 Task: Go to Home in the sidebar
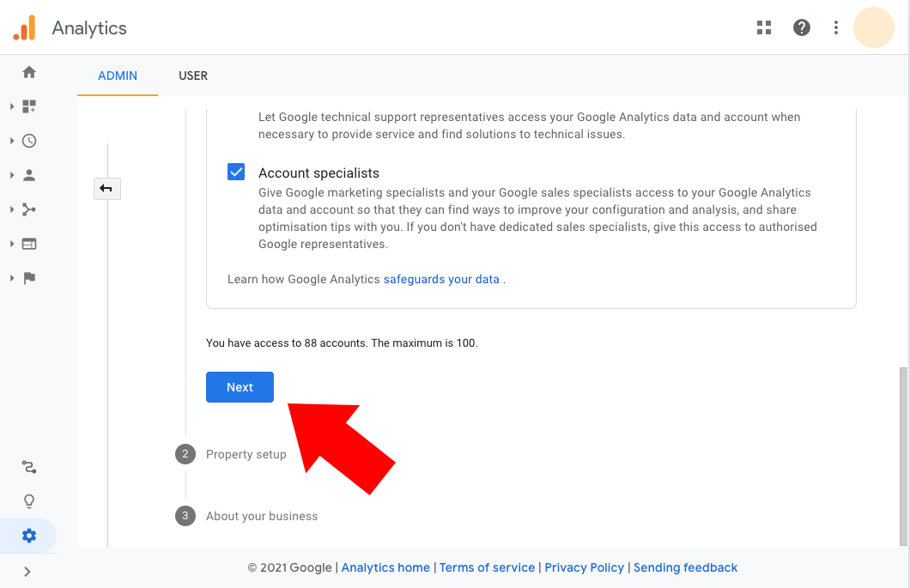coord(29,72)
